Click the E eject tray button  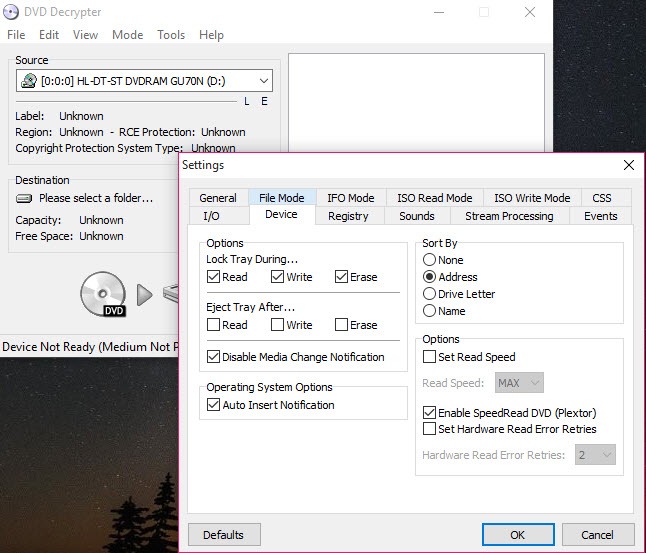click(264, 101)
